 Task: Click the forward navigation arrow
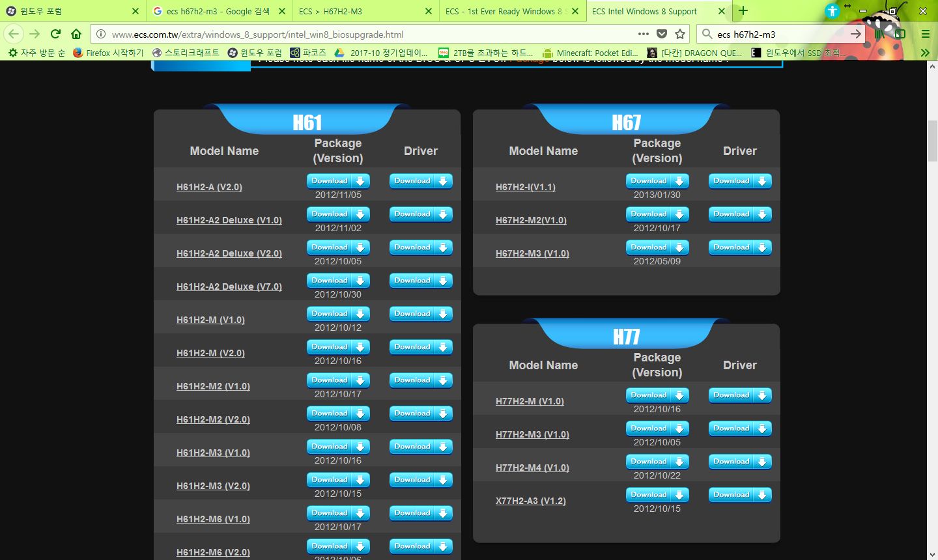pos(35,34)
